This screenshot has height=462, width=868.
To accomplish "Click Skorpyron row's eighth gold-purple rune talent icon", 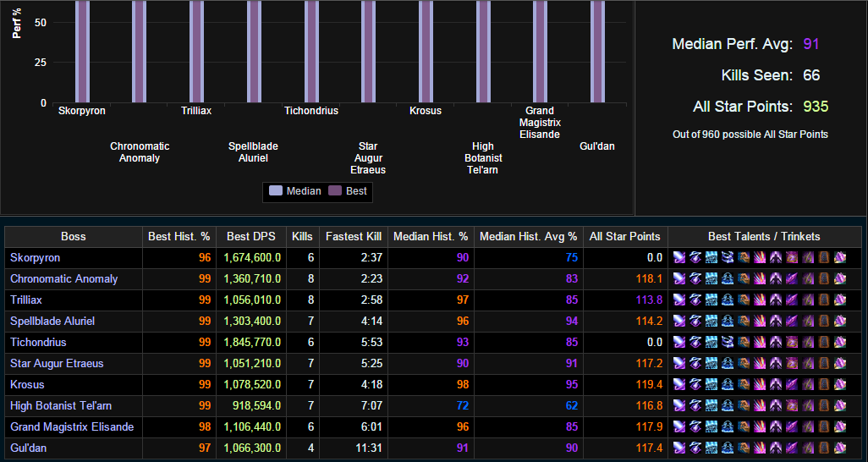I will point(792,257).
